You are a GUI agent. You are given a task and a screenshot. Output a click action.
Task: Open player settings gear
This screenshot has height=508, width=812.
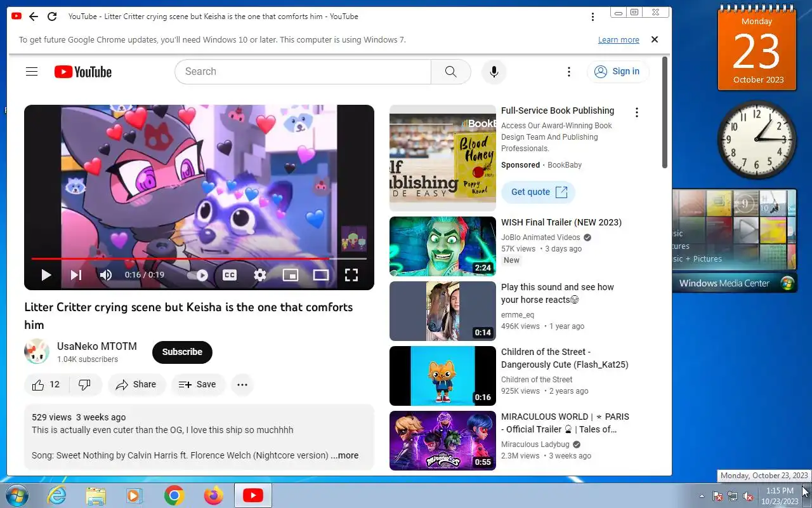tap(260, 275)
